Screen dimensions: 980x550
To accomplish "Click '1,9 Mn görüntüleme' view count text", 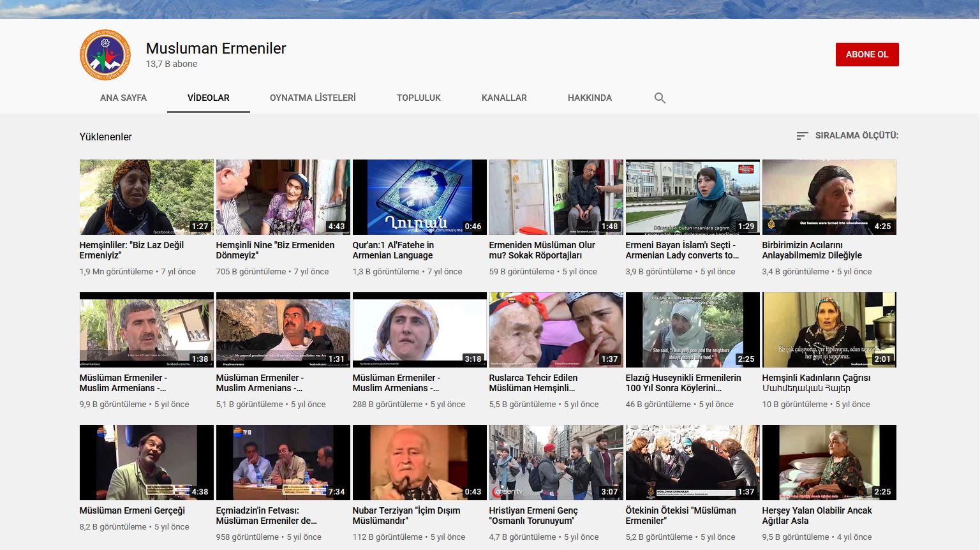I will point(116,272).
